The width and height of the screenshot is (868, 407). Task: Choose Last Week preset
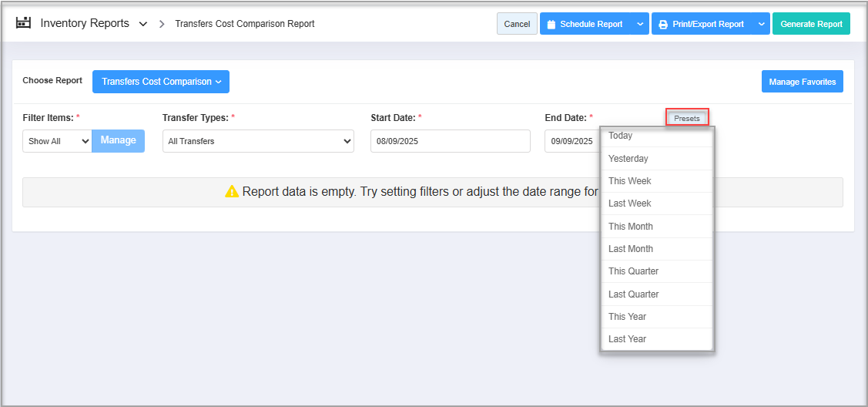[630, 203]
